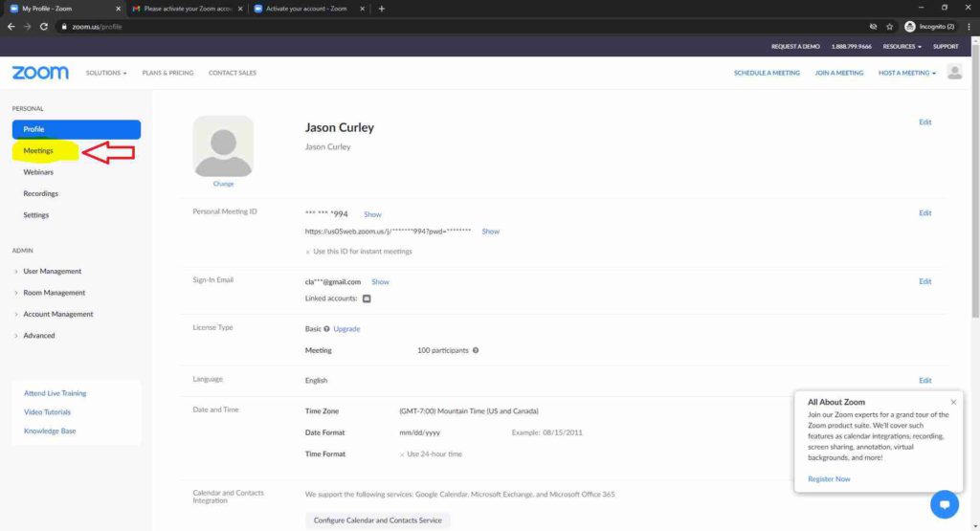The image size is (980, 531).
Task: Click Request a Demo
Action: point(795,46)
